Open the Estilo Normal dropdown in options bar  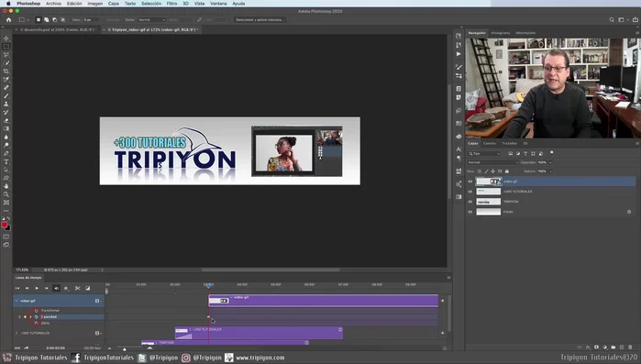pos(151,19)
